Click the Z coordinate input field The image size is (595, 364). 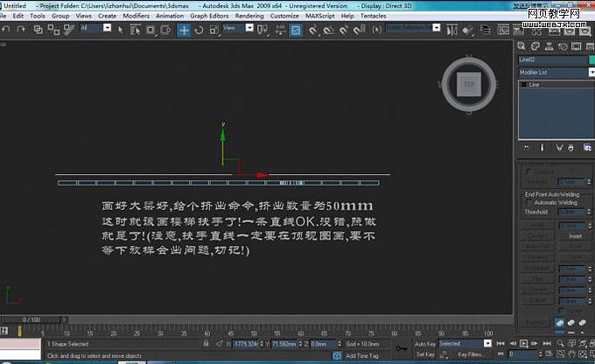[x=323, y=344]
